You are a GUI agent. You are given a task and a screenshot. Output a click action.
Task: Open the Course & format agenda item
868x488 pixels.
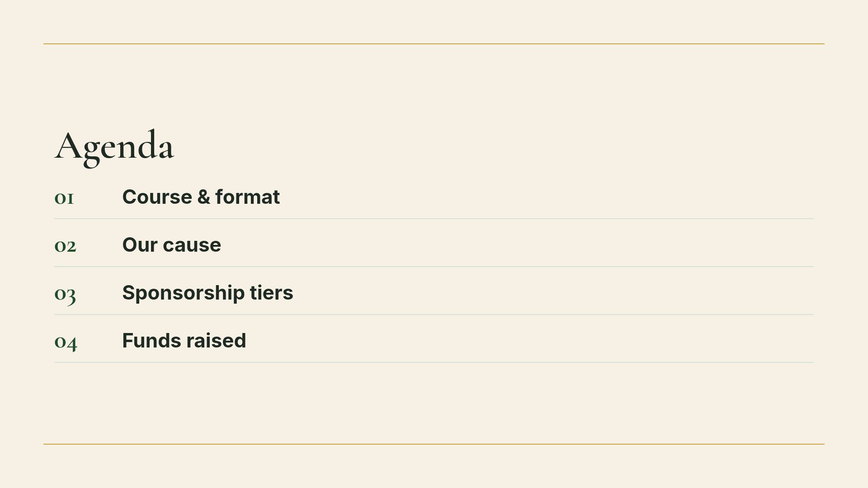click(x=201, y=197)
